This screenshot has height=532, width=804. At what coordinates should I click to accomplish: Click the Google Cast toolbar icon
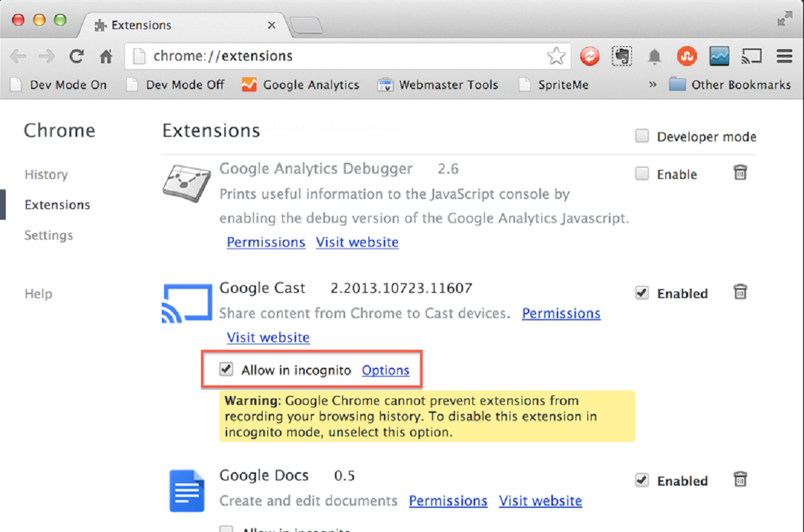(x=752, y=57)
